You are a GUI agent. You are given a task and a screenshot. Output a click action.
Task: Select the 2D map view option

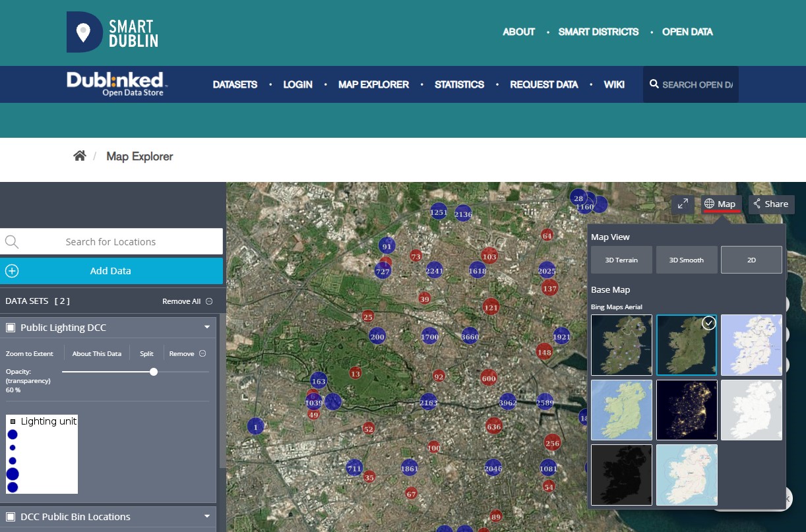point(751,260)
